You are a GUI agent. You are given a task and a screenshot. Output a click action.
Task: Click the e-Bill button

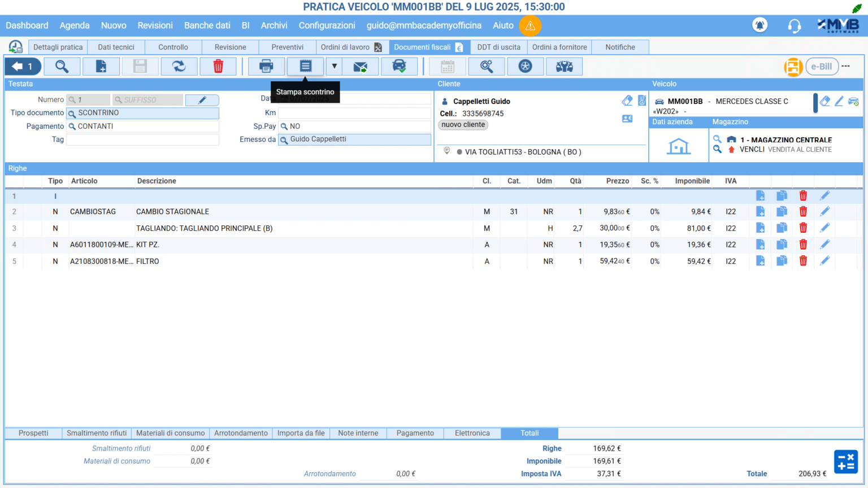tap(821, 66)
